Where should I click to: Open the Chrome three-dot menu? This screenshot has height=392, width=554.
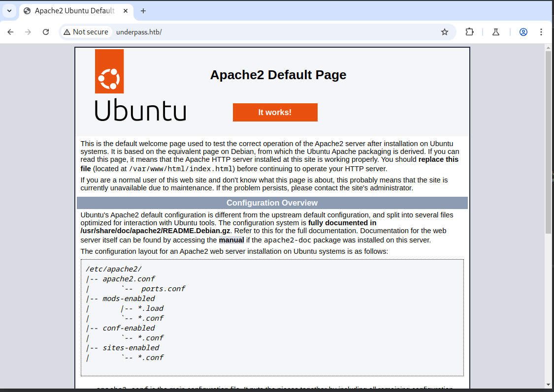(x=541, y=32)
